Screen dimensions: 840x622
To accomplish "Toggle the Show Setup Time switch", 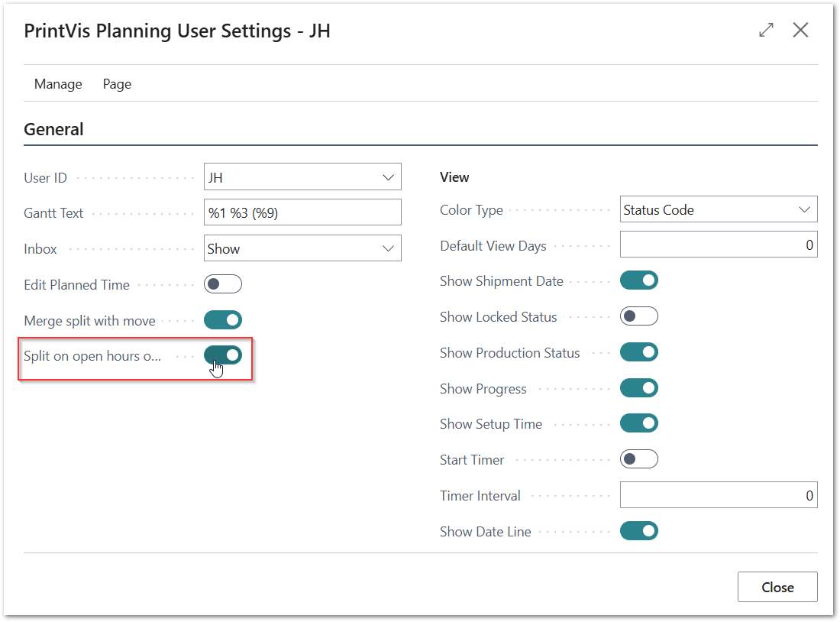I will tap(639, 423).
